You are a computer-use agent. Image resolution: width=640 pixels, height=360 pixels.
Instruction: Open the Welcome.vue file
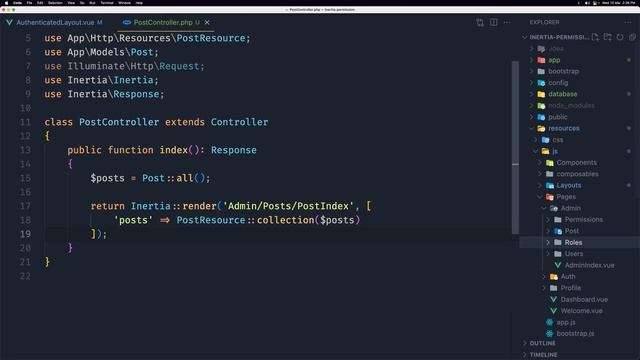[x=581, y=311]
